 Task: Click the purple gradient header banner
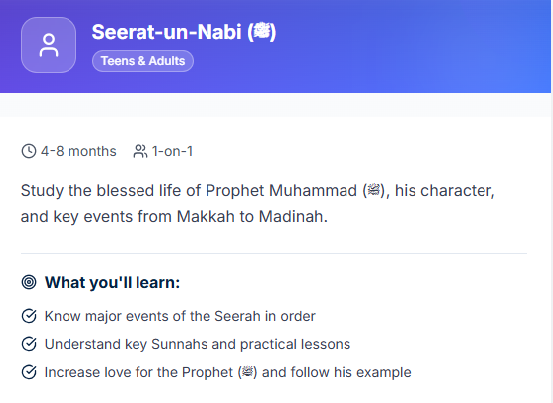(275, 47)
